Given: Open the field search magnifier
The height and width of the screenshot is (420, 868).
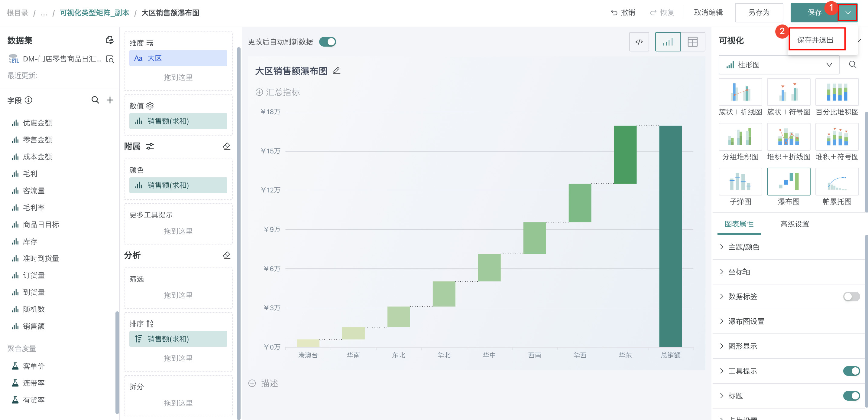Looking at the screenshot, I should click(96, 100).
